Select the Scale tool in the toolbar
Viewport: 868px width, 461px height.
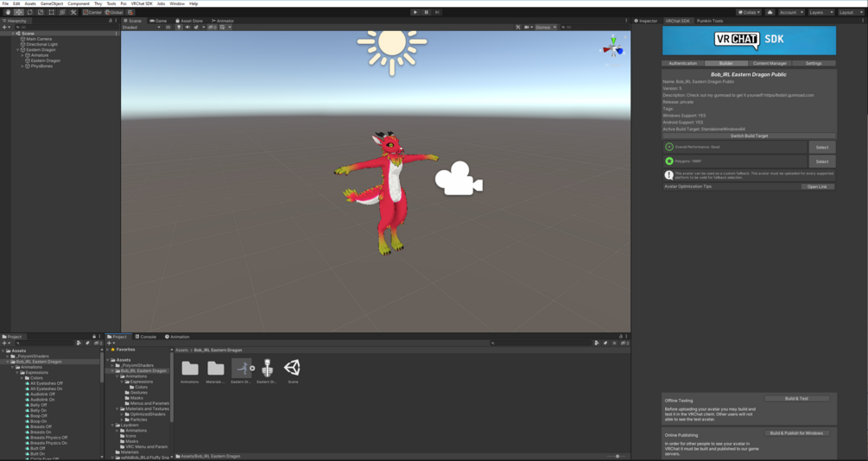coord(41,12)
